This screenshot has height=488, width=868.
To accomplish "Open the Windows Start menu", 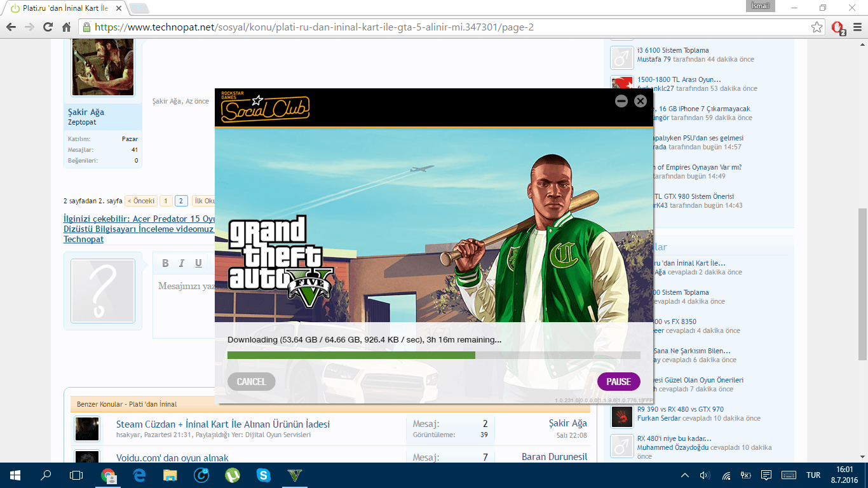I will pos(15,475).
